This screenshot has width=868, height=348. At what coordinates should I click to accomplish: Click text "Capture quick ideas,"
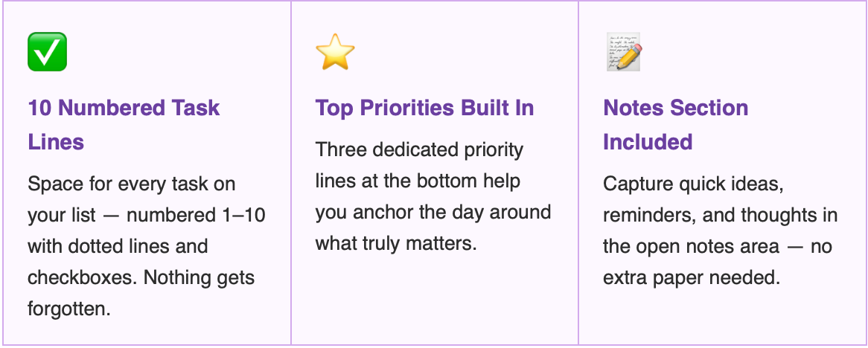[694, 184]
